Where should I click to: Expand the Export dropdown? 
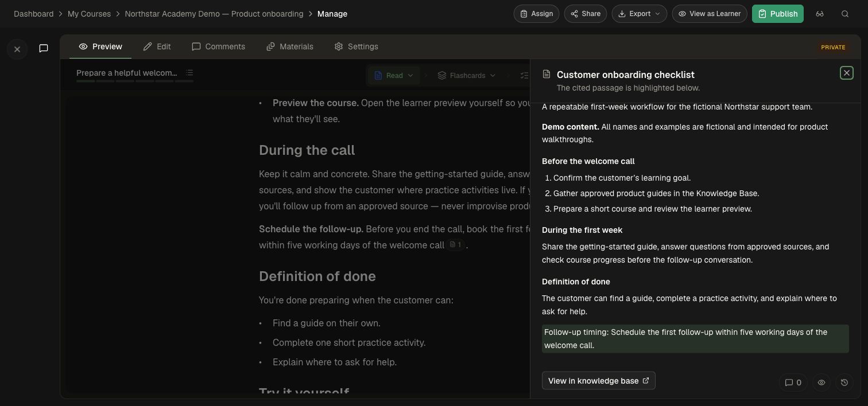(x=640, y=14)
